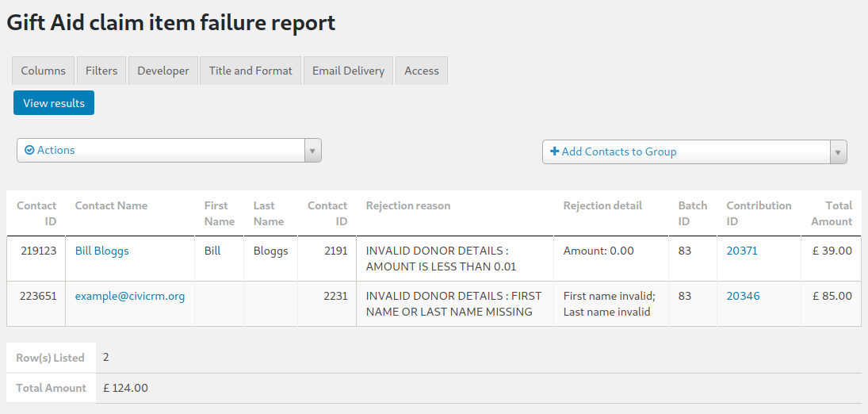
Task: Click the checkmark icon in Actions dropdown
Action: 30,150
